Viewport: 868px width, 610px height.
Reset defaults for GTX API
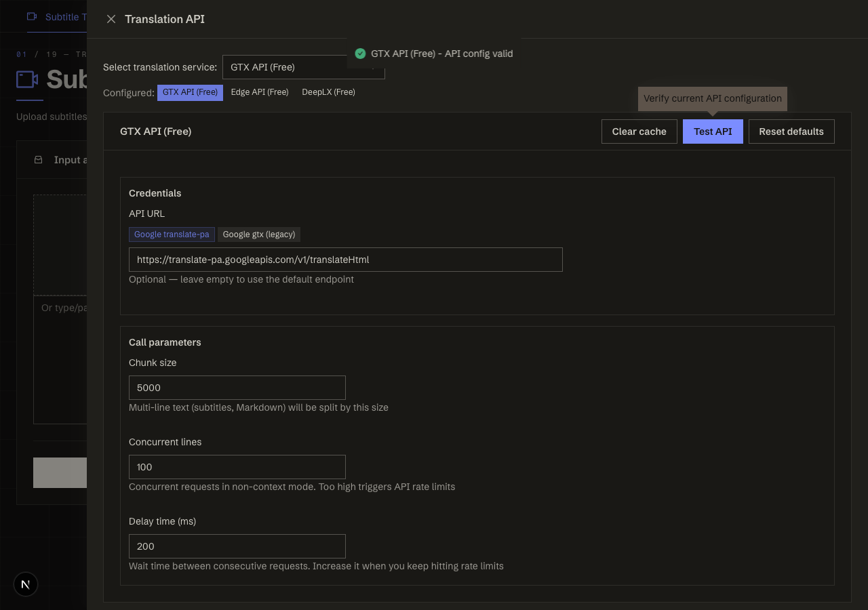[x=791, y=131]
